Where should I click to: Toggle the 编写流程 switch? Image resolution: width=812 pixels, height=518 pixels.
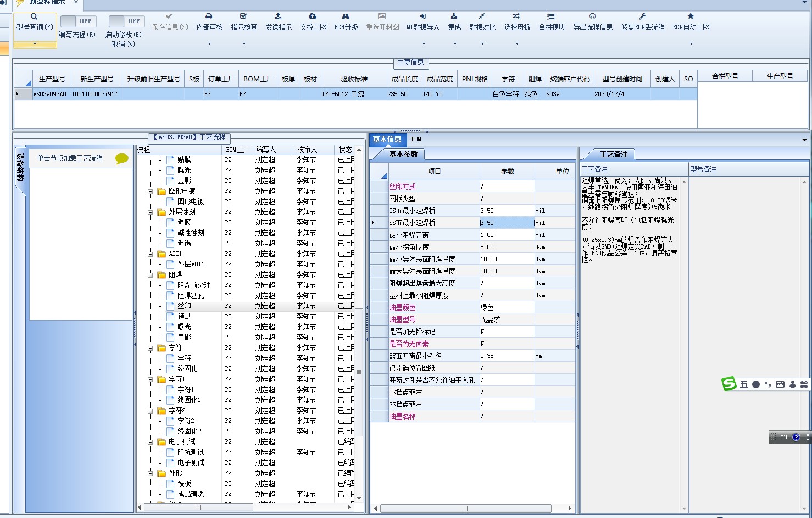coord(77,21)
